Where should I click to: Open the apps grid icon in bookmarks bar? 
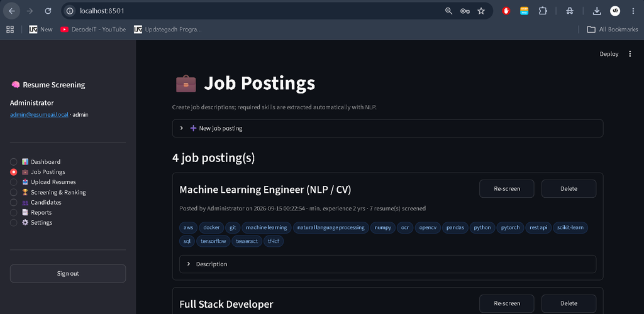pyautogui.click(x=10, y=29)
